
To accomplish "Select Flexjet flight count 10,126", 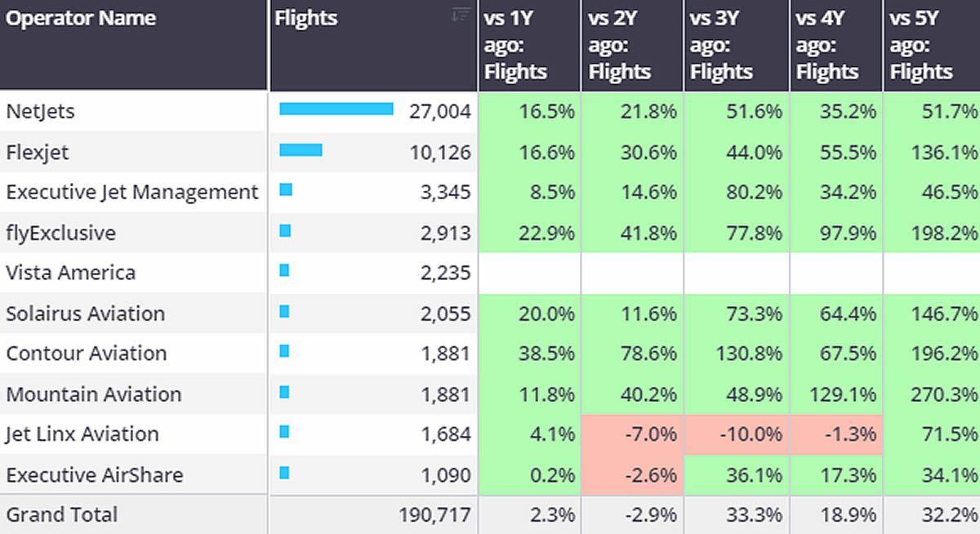I will click(x=440, y=152).
